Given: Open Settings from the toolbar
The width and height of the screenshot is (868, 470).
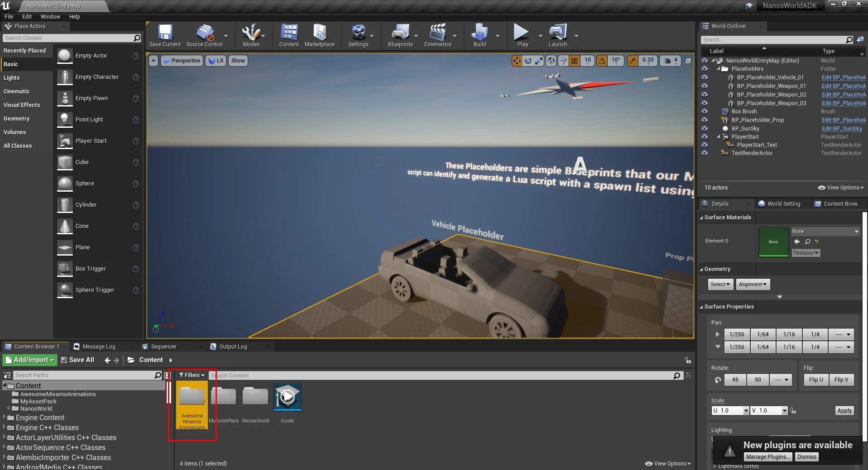Looking at the screenshot, I should click(x=358, y=35).
